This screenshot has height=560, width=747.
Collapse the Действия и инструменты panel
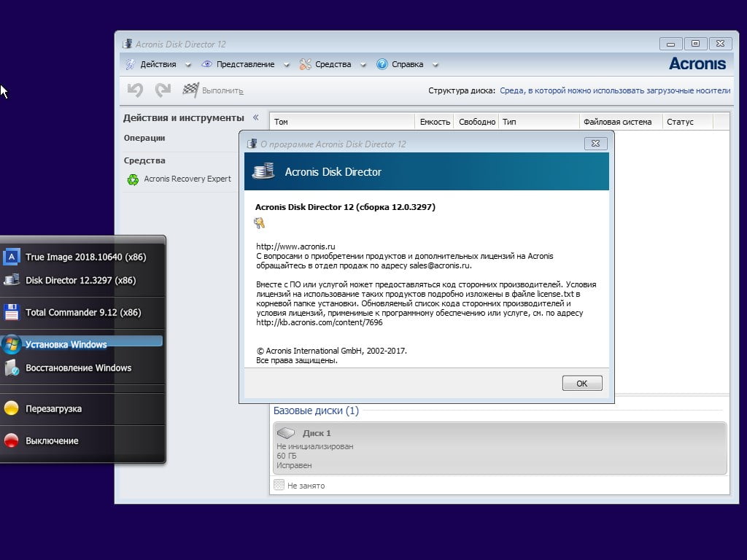[x=255, y=117]
